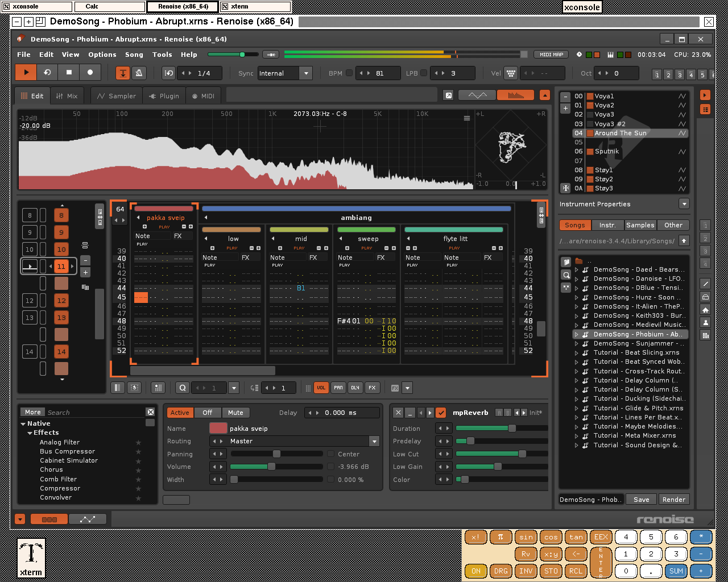The width and height of the screenshot is (728, 582).
Task: Open the File menu
Action: click(24, 55)
